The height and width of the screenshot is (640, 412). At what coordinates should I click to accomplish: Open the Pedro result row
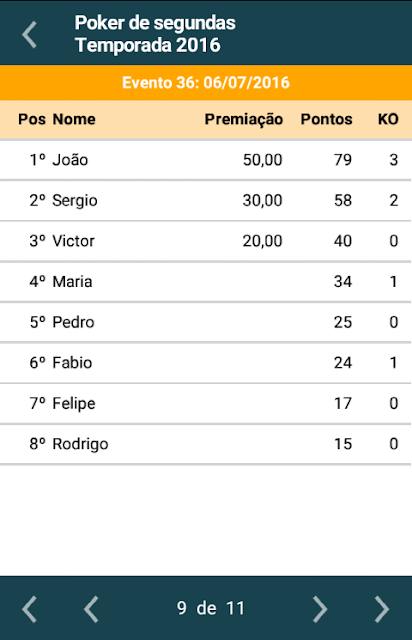click(x=206, y=322)
